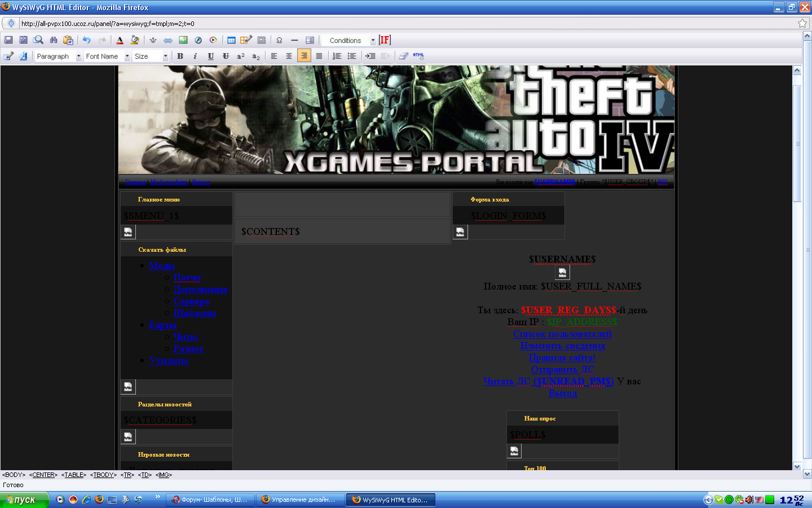Viewport: 812px width, 508px height.
Task: Select the <TBODY> tag in path bar
Action: 103,475
